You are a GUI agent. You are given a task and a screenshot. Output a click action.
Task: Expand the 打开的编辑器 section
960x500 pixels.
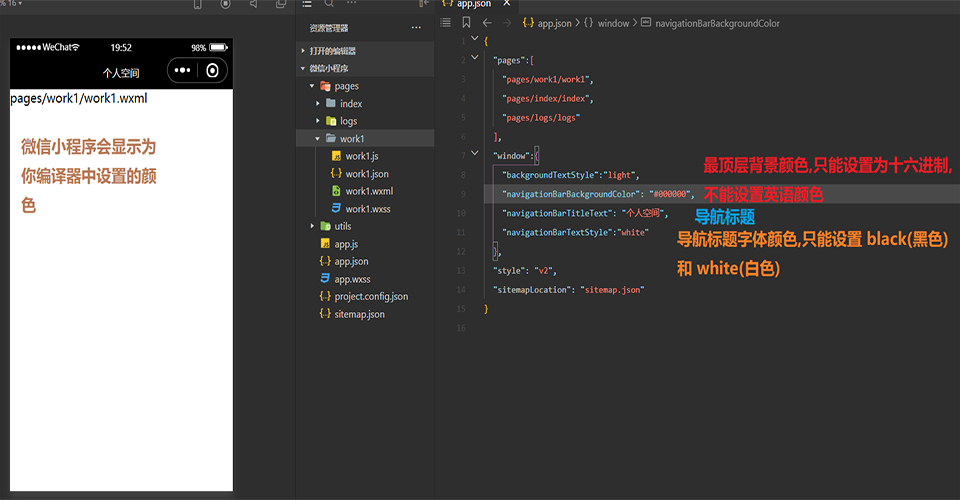(365, 51)
